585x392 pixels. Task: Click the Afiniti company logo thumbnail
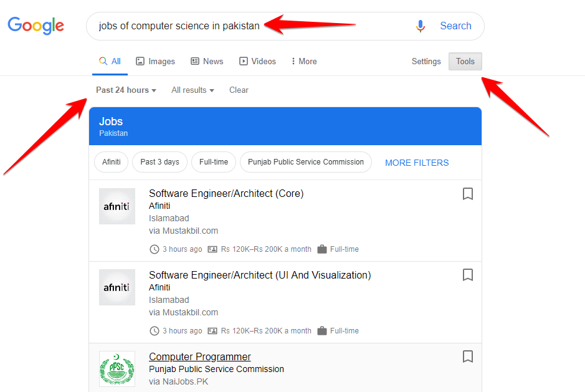[117, 206]
